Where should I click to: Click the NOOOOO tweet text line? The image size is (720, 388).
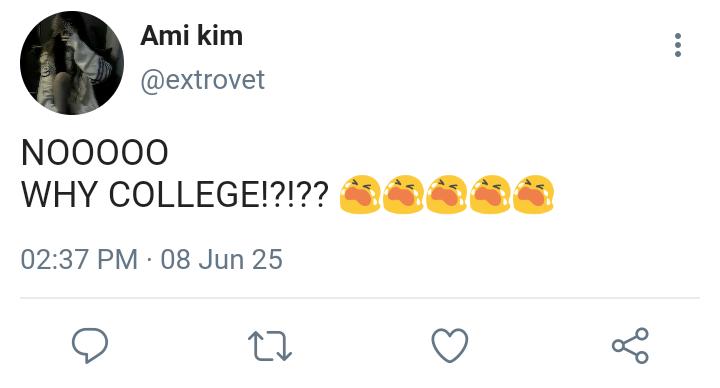(95, 152)
